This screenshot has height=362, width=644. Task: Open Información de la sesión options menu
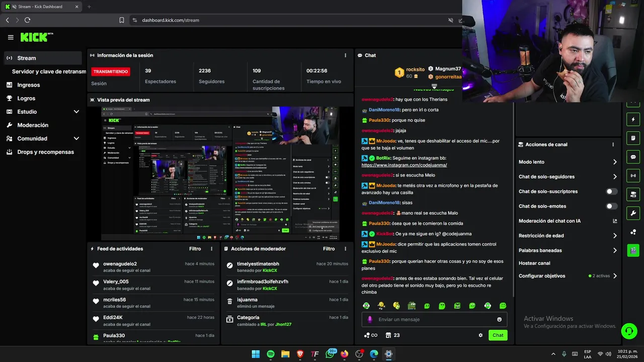pyautogui.click(x=345, y=55)
